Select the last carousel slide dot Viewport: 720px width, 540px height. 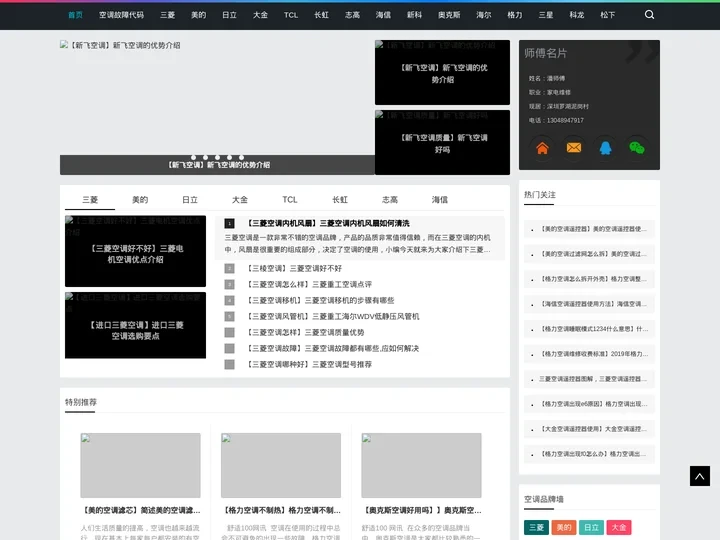coord(241,157)
